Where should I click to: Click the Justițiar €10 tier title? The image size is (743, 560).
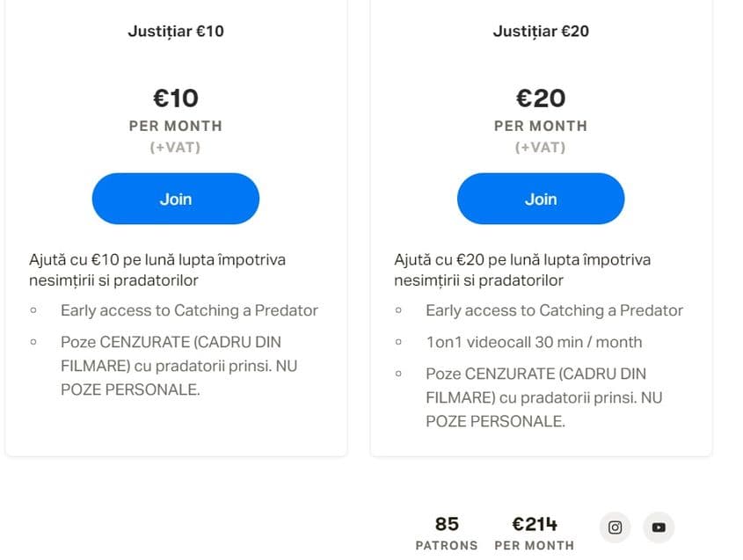coord(176,32)
